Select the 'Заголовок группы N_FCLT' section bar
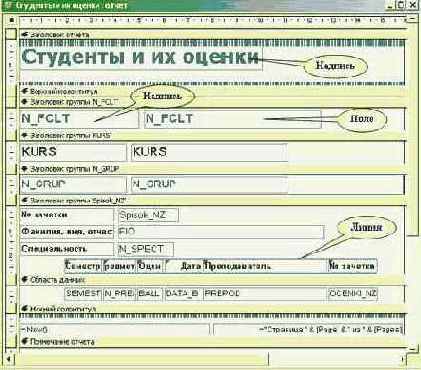 tap(213, 102)
